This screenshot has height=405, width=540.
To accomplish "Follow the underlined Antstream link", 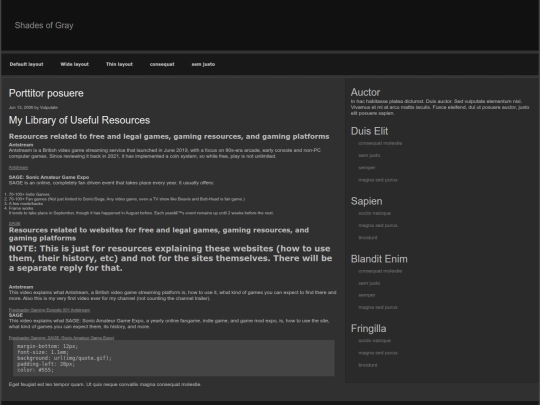I will point(18,168).
